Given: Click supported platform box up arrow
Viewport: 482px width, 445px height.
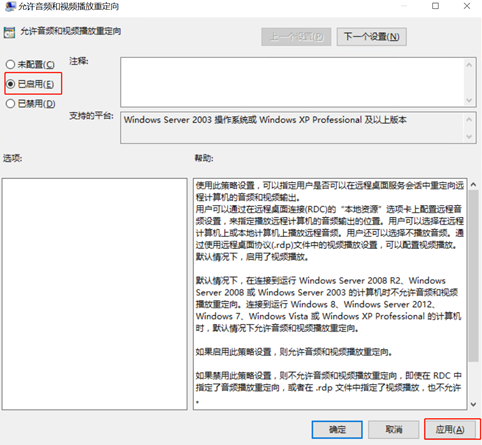Looking at the screenshot, I should click(x=469, y=119).
